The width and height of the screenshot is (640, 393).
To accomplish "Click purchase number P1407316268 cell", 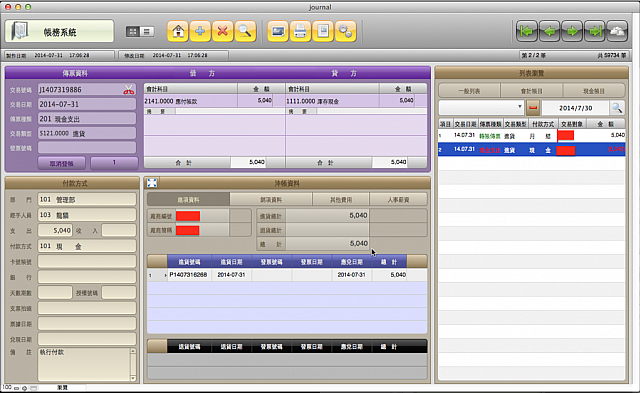I will tap(189, 275).
